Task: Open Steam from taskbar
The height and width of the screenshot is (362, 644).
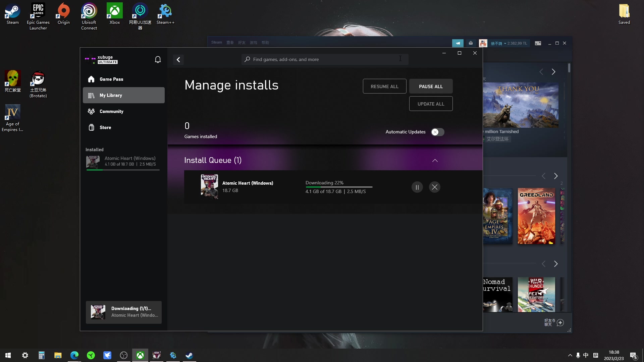Action: (x=189, y=355)
